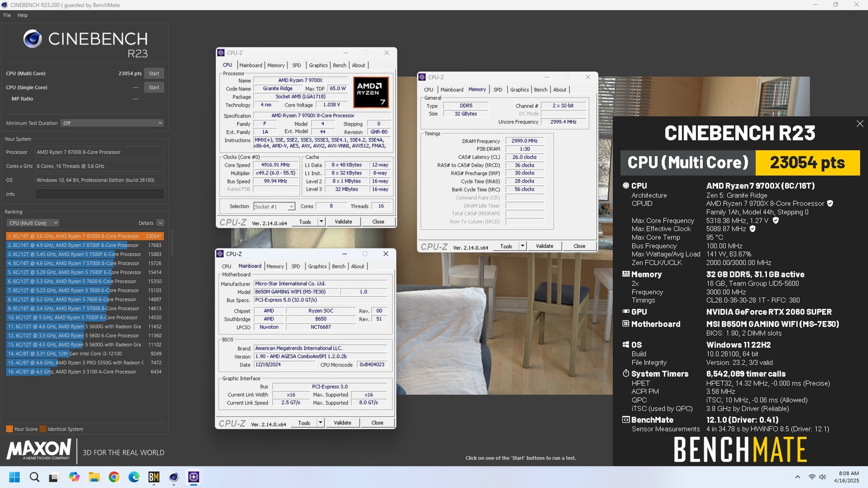Open Task View icon in taskbar
This screenshot has height=488, width=868.
pyautogui.click(x=54, y=477)
